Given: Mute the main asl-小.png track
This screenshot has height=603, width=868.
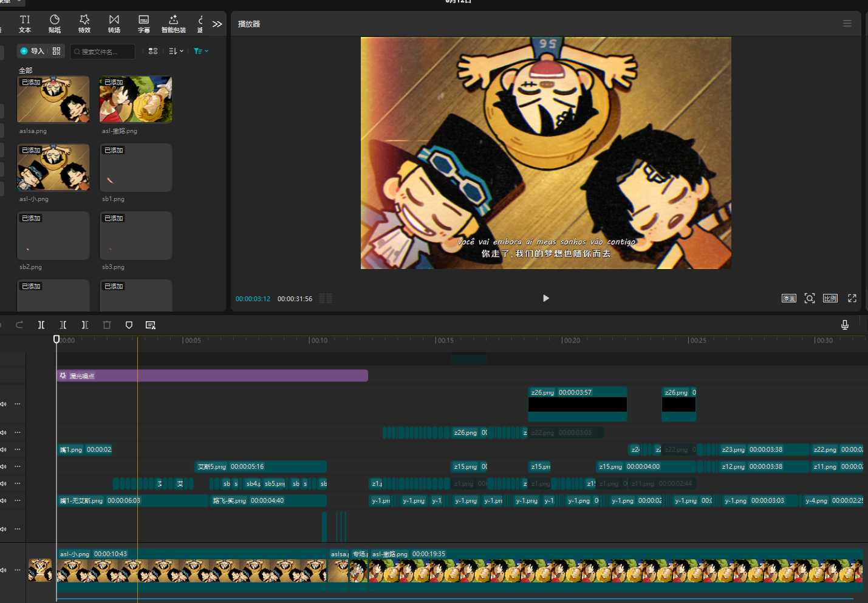Looking at the screenshot, I should click(x=4, y=570).
